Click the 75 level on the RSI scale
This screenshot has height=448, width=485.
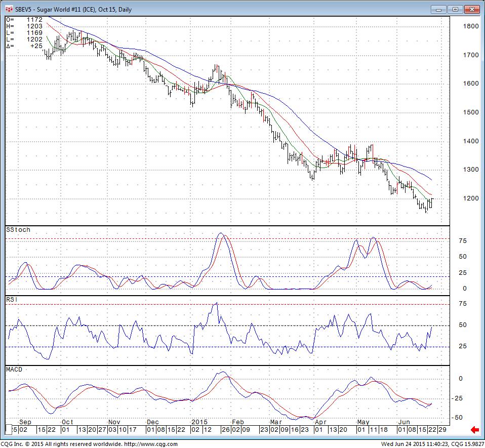[x=463, y=304]
